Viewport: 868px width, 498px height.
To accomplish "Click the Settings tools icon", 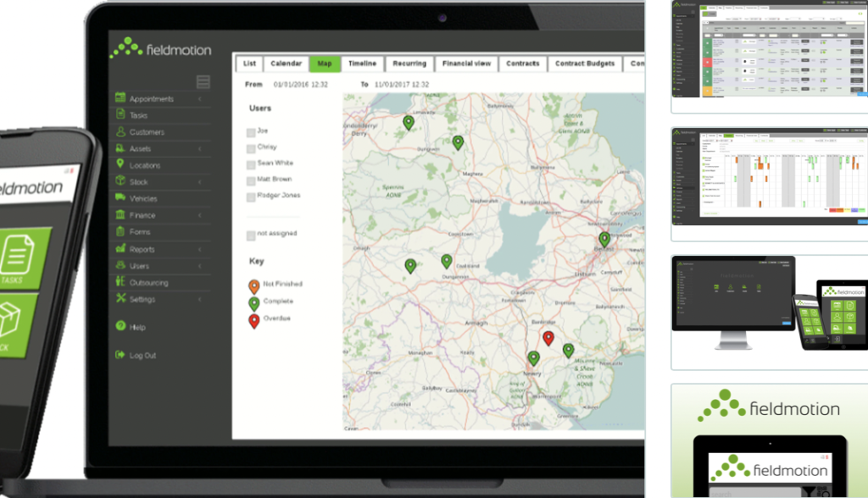I will 120,297.
